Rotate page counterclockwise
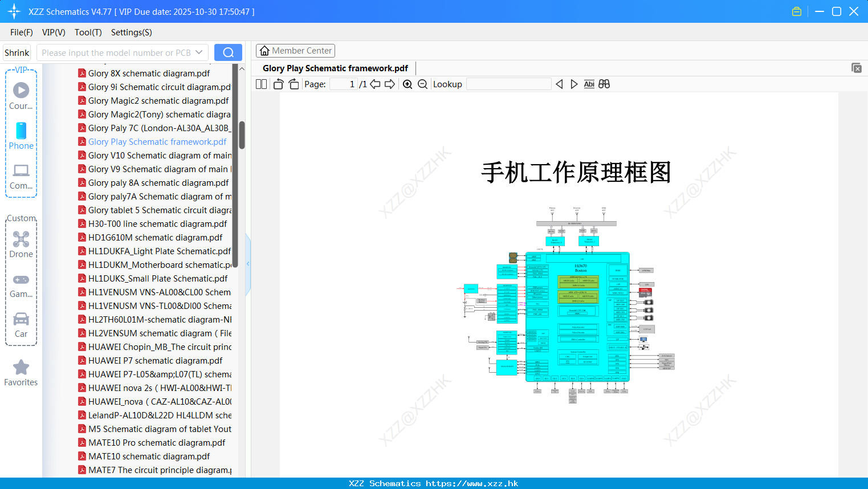This screenshot has height=489, width=868. [x=279, y=84]
